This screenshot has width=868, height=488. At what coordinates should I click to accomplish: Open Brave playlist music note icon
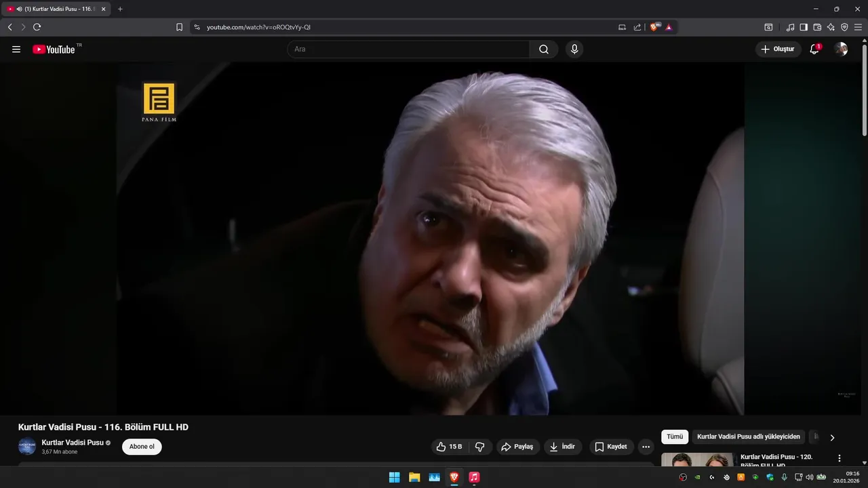[x=790, y=27]
